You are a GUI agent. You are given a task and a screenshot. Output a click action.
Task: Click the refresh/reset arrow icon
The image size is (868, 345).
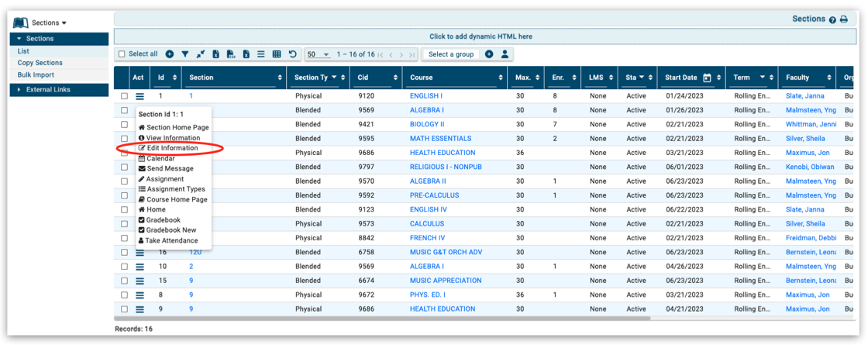coord(292,54)
